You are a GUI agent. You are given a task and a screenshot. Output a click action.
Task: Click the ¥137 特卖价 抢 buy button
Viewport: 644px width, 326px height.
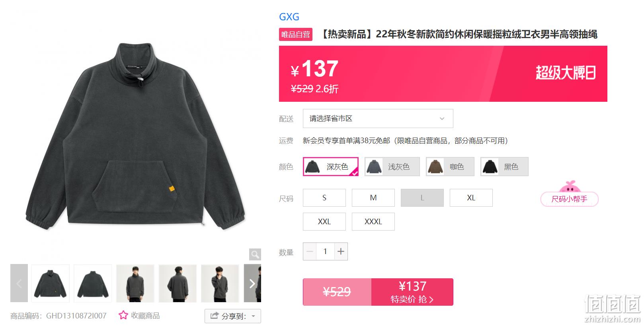pos(412,292)
